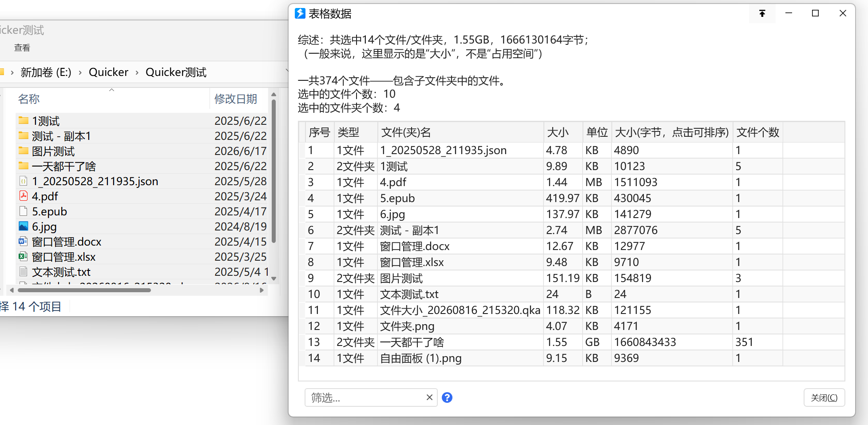The height and width of the screenshot is (425, 868).
Task: Select table row 6.jpg
Action: click(x=571, y=214)
